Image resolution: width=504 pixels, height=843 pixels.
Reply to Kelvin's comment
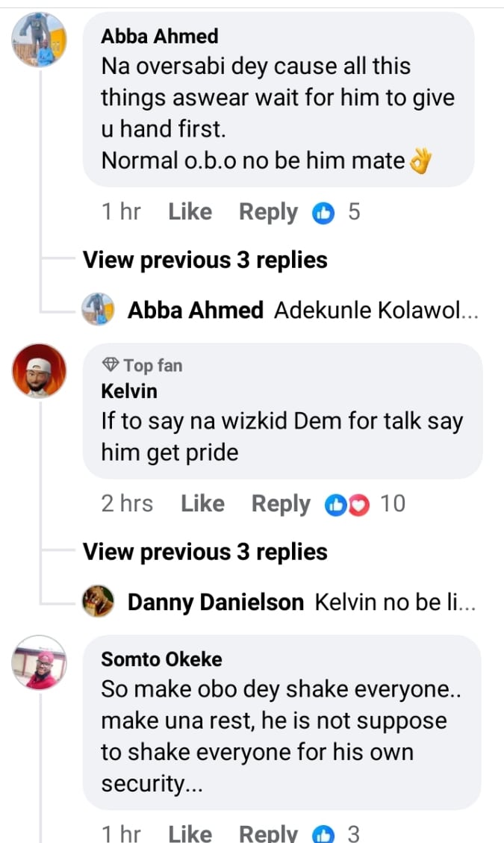281,505
